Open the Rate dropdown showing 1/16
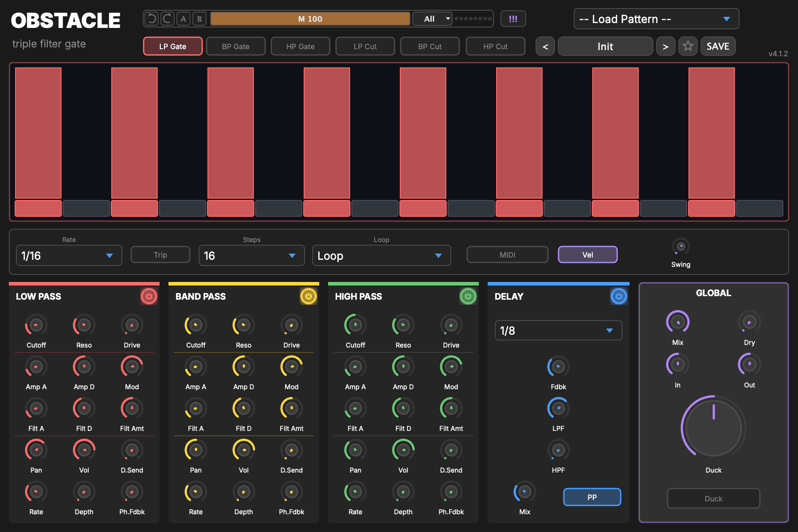The width and height of the screenshot is (798, 532). click(x=69, y=256)
